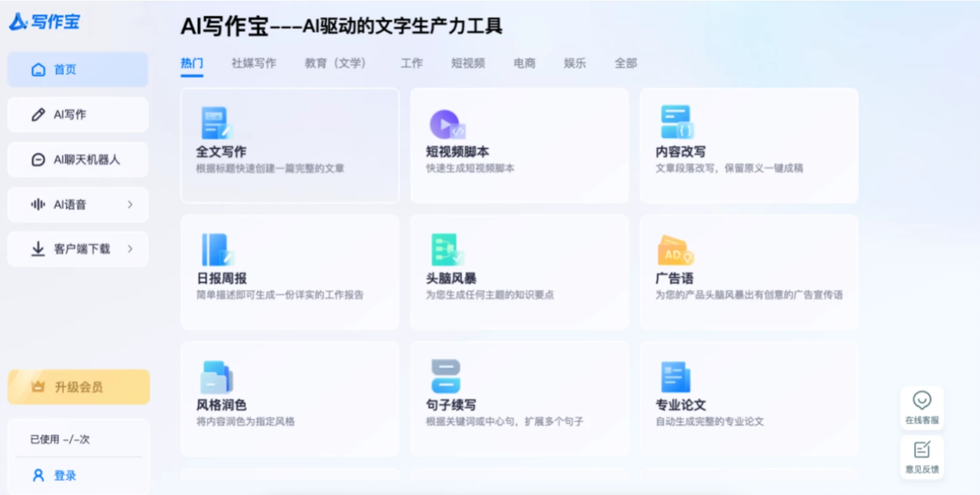Expand the AI语音 submenu arrow
Screen dimensions: 980x495
[130, 205]
